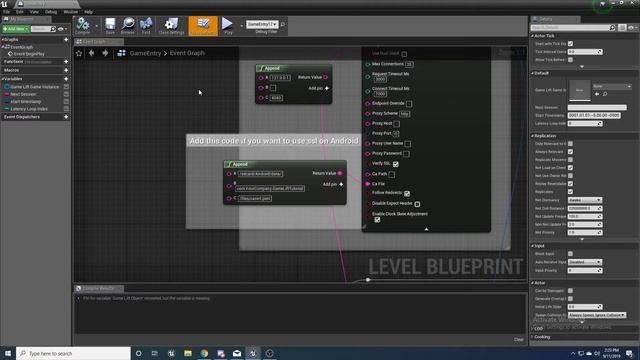Open Game Lift Game Instance asset dropdown
The height and width of the screenshot is (360, 640).
click(612, 87)
